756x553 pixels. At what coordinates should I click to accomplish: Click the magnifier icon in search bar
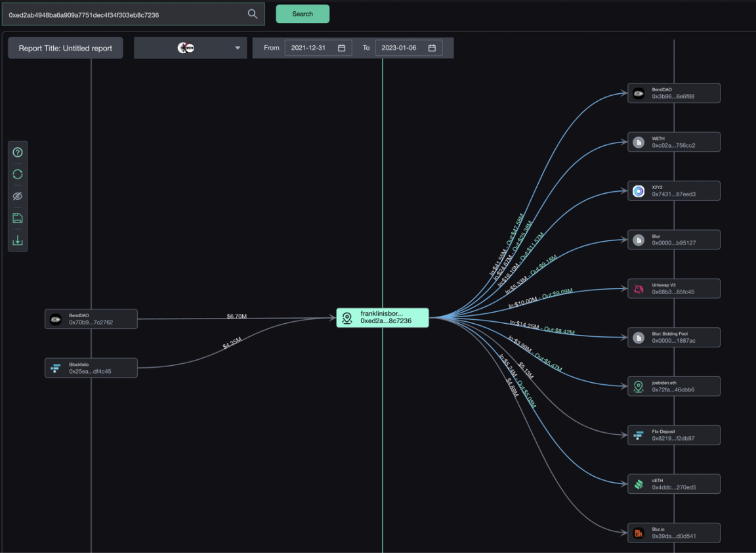point(253,14)
